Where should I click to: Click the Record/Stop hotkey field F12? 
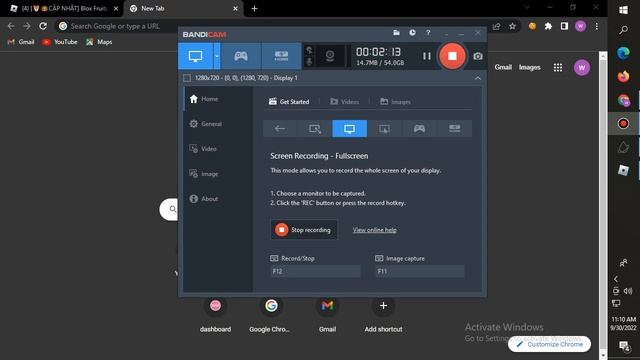pos(315,271)
